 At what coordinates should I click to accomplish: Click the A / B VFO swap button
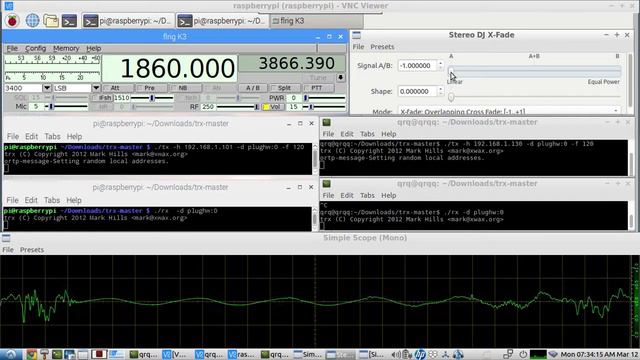coord(253,88)
